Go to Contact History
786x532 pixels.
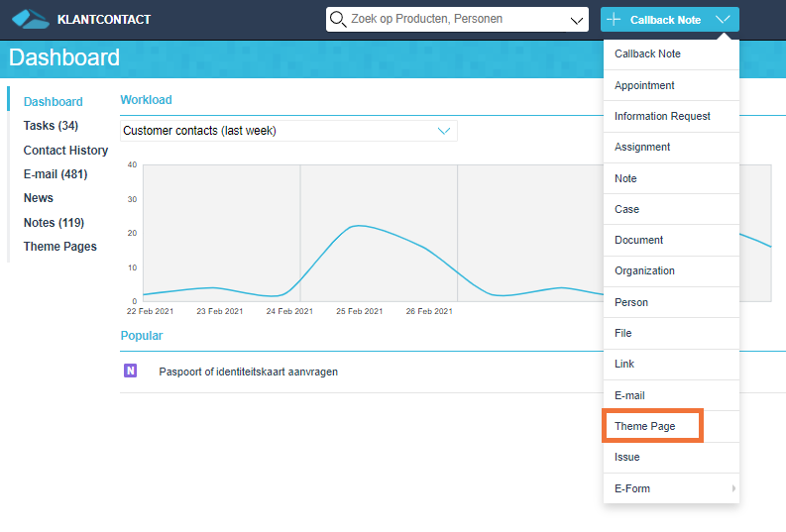[x=65, y=151]
